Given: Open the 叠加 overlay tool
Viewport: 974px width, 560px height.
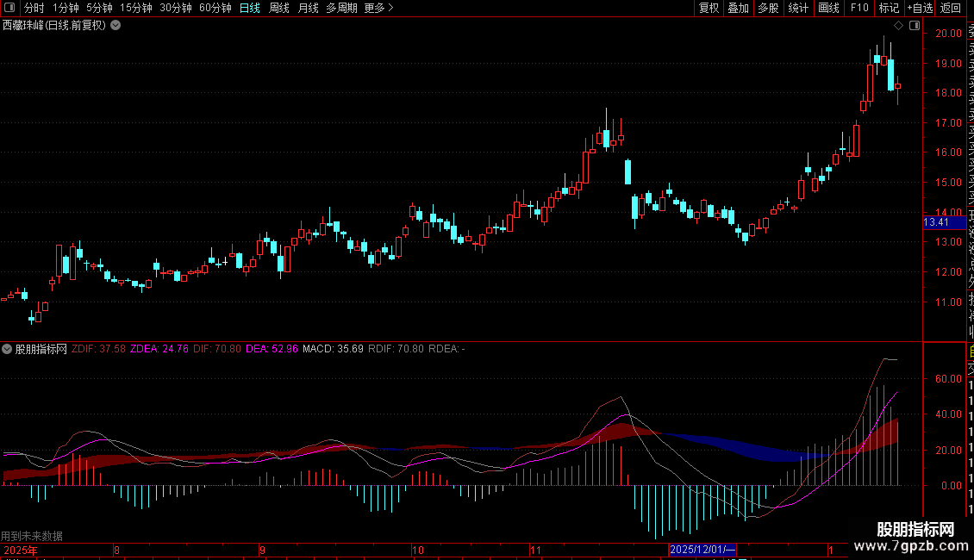Looking at the screenshot, I should pos(738,8).
